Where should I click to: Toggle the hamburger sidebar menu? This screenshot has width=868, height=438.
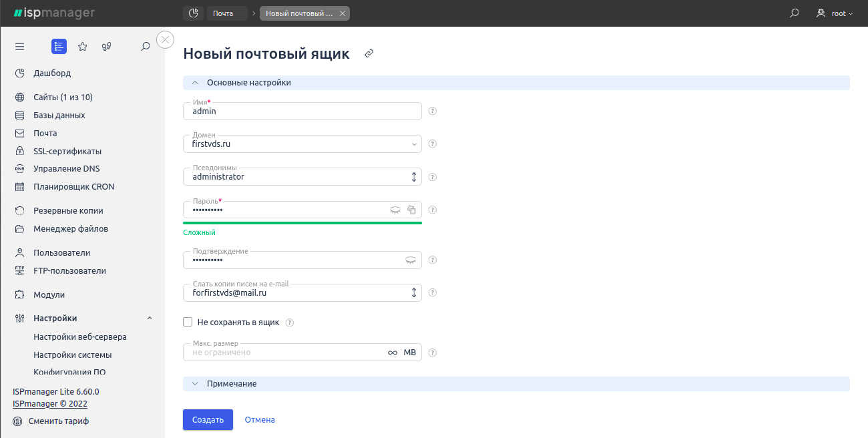19,47
